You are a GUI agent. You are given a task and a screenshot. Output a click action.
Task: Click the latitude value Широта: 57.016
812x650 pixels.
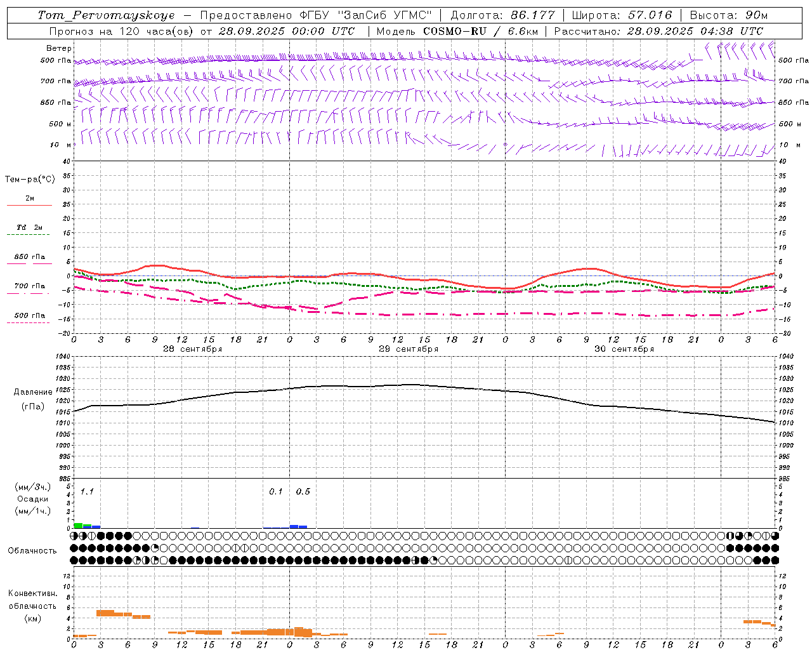[622, 15]
